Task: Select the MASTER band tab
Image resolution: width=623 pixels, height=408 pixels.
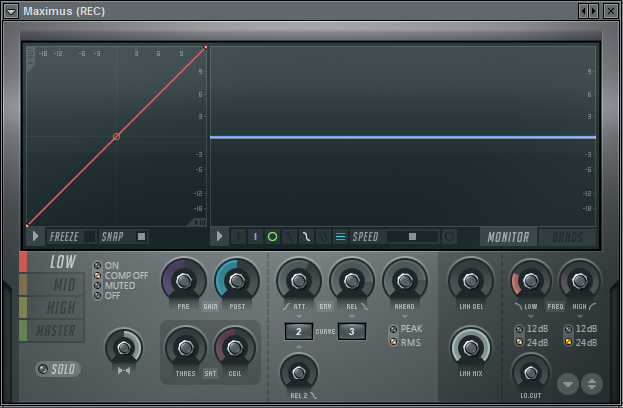Action: pyautogui.click(x=52, y=331)
